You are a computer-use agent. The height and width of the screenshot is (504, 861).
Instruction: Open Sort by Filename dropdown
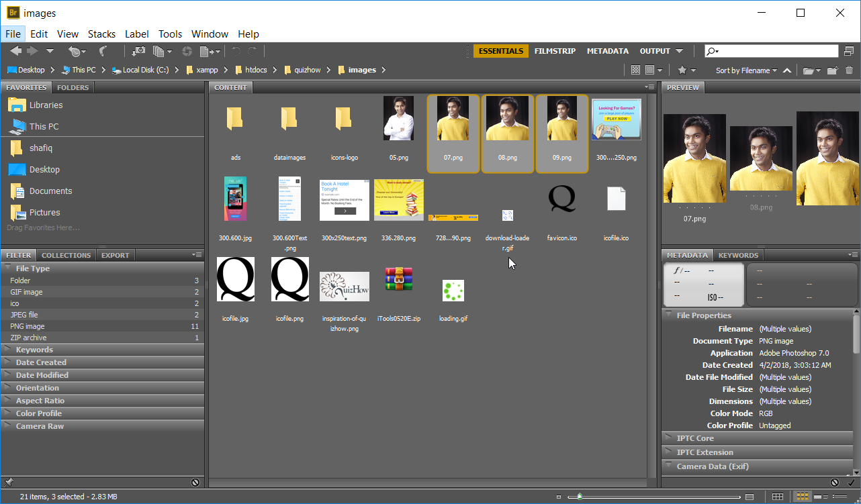746,70
